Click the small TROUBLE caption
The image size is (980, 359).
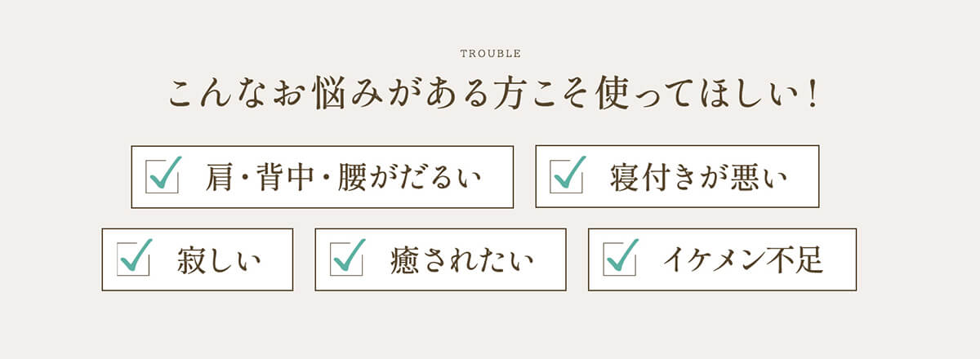click(x=491, y=54)
